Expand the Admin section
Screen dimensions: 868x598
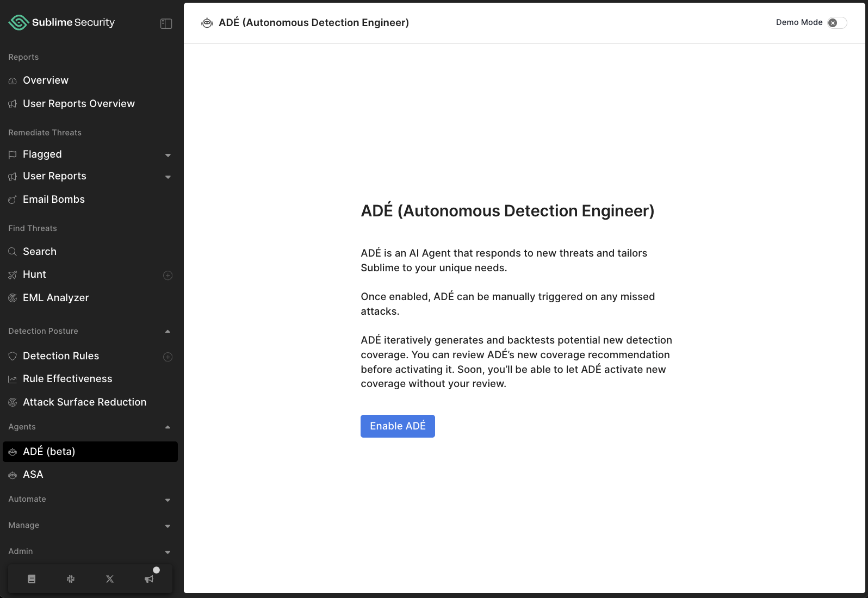[x=168, y=552]
